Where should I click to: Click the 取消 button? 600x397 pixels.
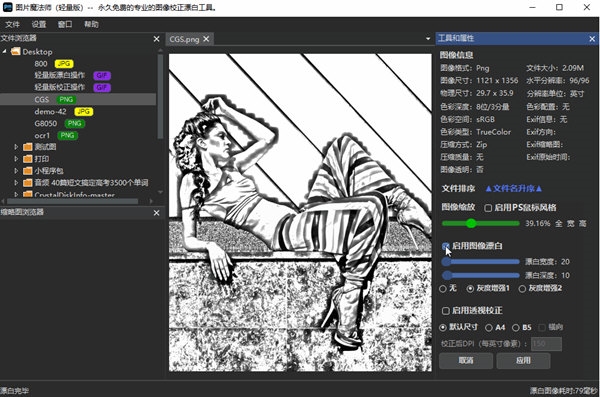point(466,361)
